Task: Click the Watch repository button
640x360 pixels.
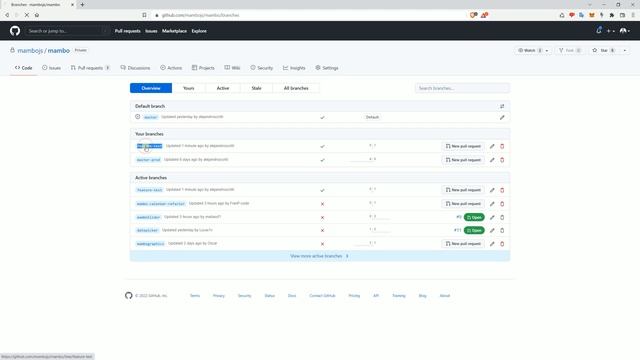Action: click(x=529, y=51)
